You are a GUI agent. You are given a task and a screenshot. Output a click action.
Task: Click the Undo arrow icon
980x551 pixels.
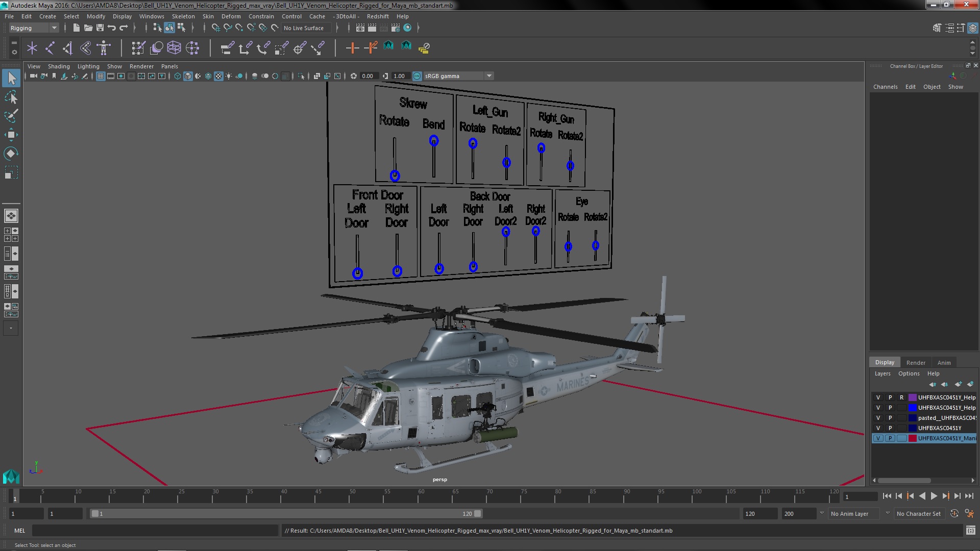[x=112, y=28]
